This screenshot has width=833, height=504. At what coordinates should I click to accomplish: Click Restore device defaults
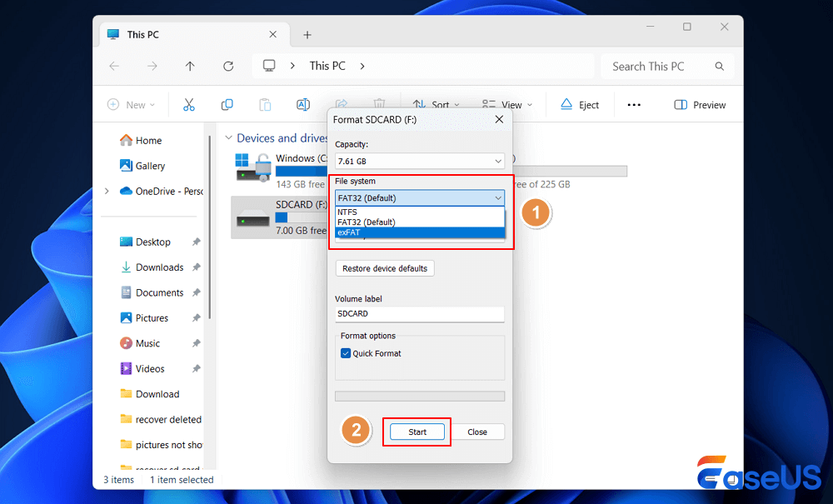point(385,268)
